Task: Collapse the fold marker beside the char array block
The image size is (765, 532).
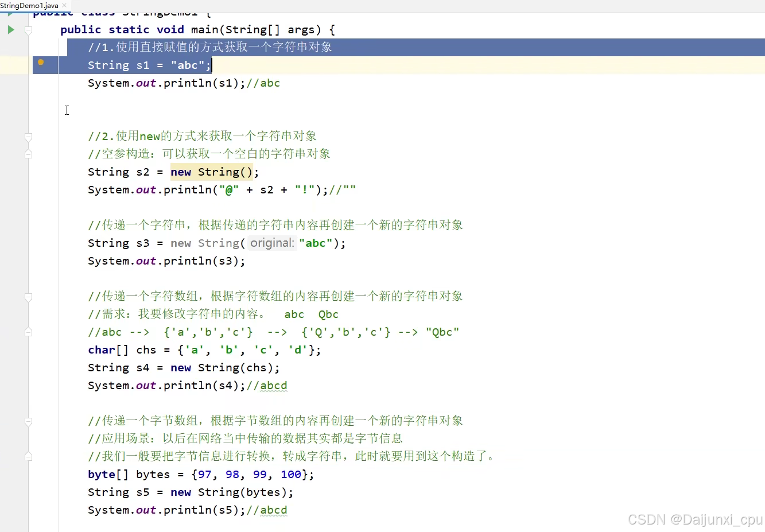Action: tap(28, 297)
